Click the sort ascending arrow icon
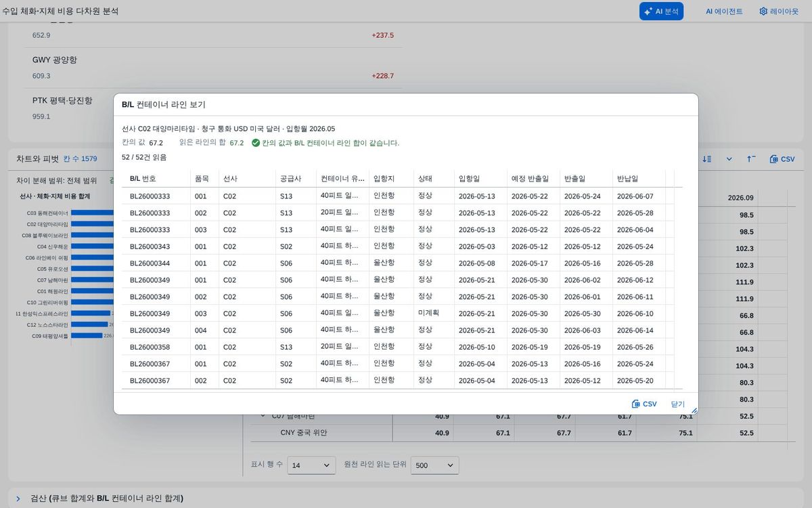The height and width of the screenshot is (508, 812). point(751,159)
